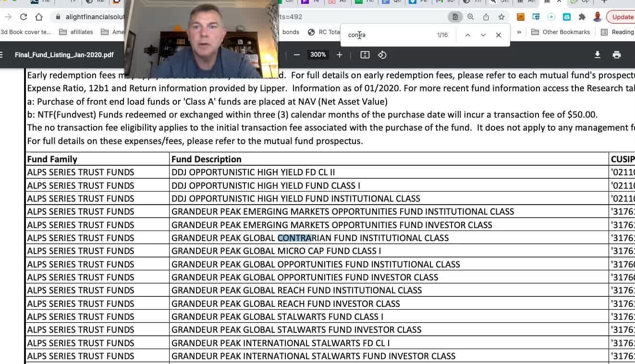Click the address bar showing alightfinancialsolutions
The height and width of the screenshot is (364, 635).
click(96, 17)
